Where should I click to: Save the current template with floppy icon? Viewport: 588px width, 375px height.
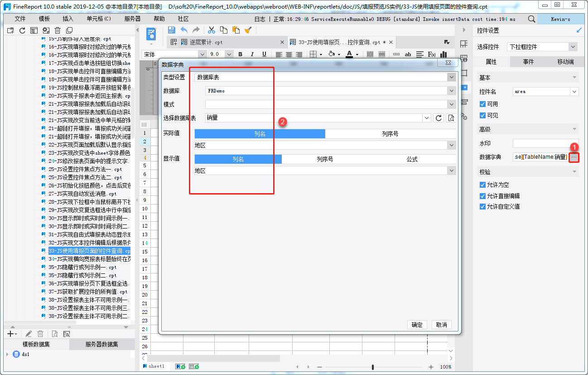coord(171,30)
